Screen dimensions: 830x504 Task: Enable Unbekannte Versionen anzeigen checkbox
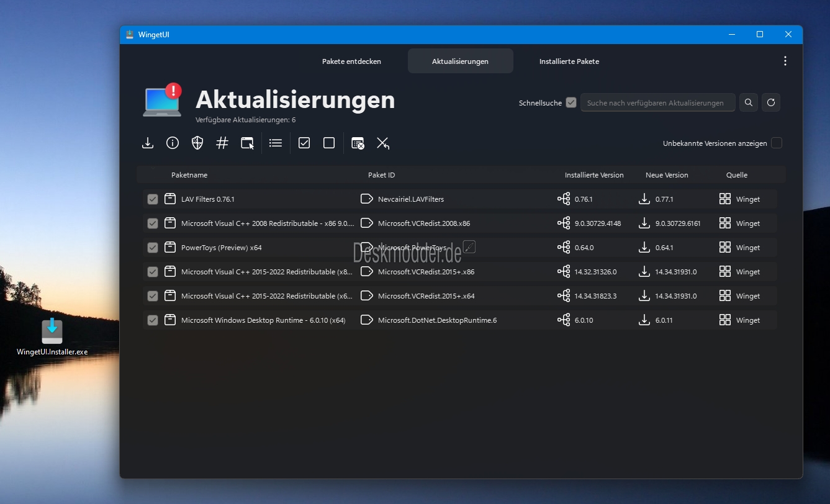[776, 143]
